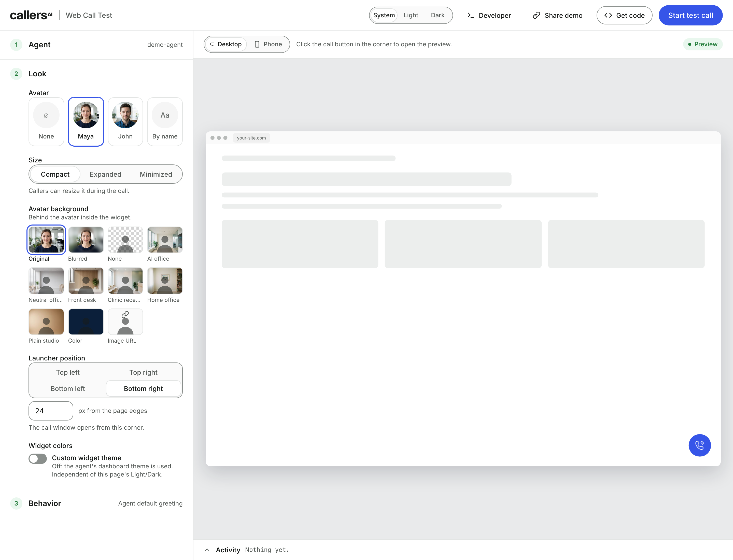Switch preview to Desktop view
Screen dimensions: 733x560
coord(226,44)
